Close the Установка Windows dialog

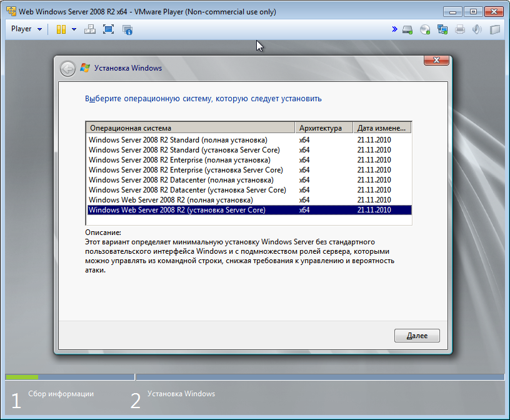[436, 60]
